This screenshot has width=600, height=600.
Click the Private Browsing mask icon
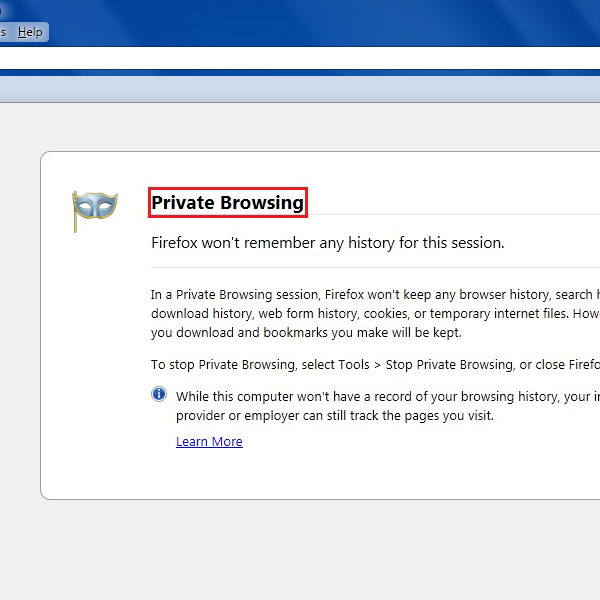coord(95,212)
